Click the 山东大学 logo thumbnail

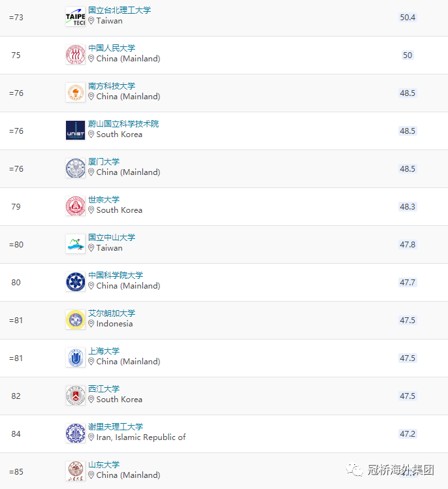coord(75,471)
